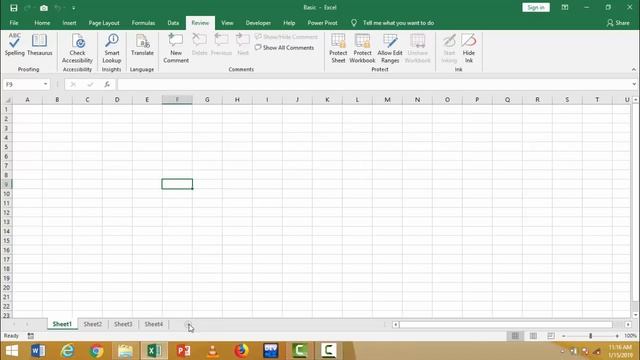The width and height of the screenshot is (640, 360).
Task: Click the camera icon in Quick Access toolbar
Action: point(44,8)
